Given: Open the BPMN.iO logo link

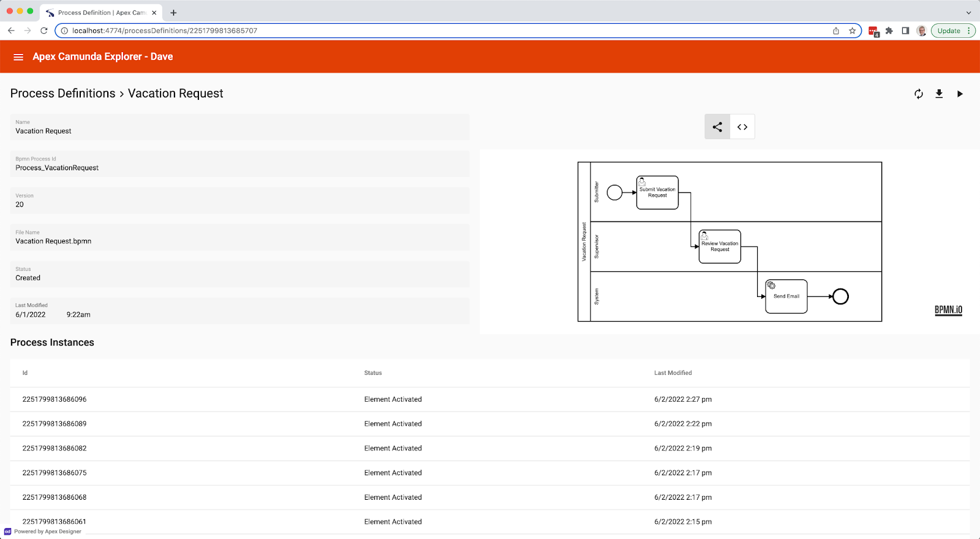Looking at the screenshot, I should pos(948,310).
